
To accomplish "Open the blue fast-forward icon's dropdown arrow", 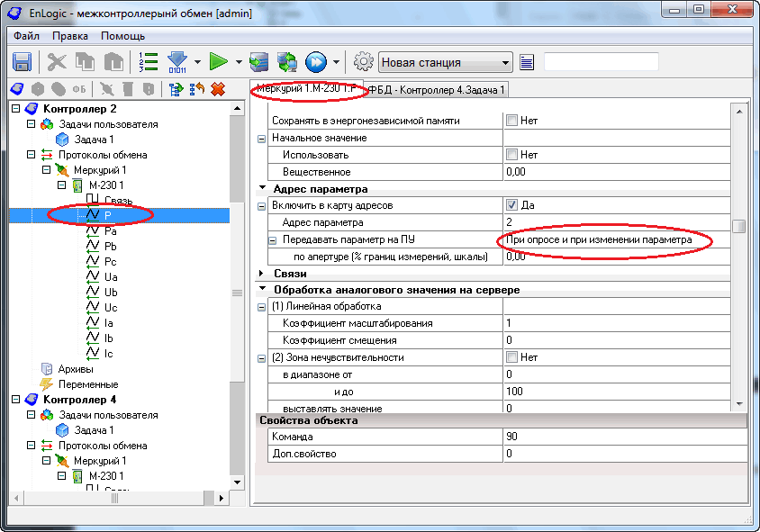I will point(337,62).
